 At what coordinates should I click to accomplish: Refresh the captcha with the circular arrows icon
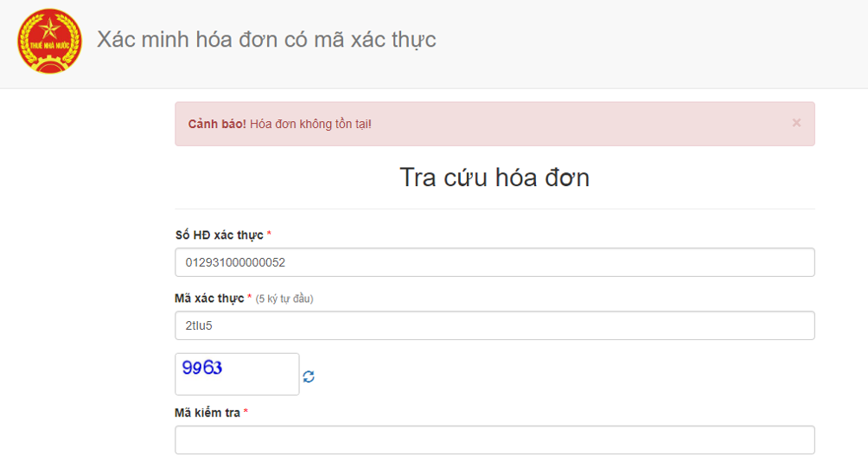(309, 376)
